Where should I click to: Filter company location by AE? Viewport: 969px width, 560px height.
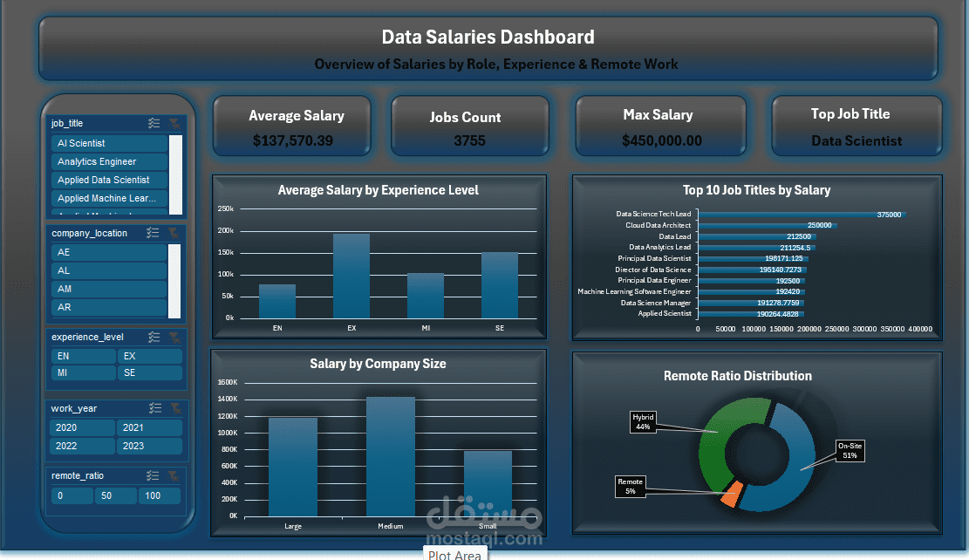coord(109,252)
